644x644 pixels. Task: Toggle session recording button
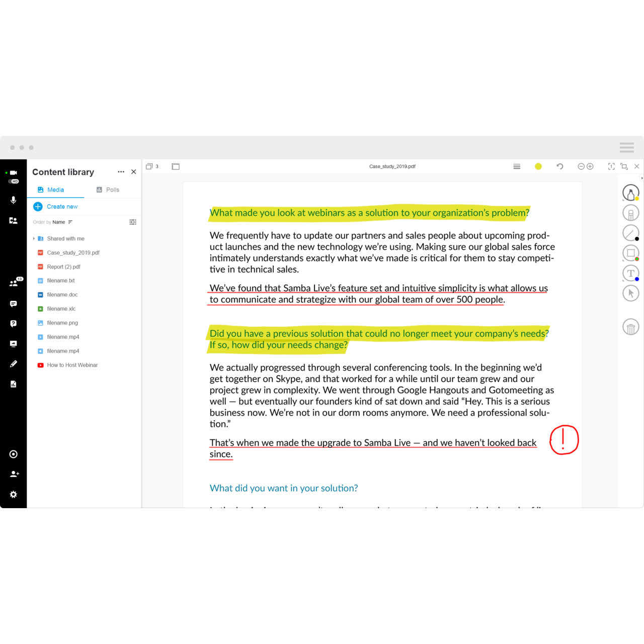[13, 454]
